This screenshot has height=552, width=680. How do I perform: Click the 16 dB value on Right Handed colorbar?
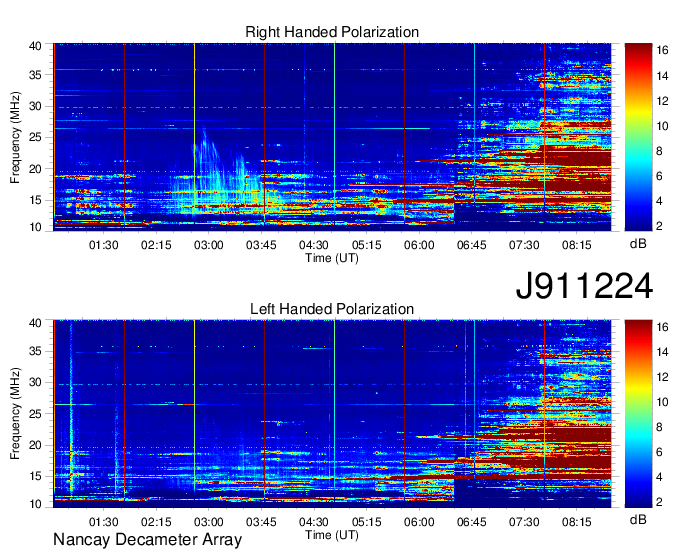point(662,50)
